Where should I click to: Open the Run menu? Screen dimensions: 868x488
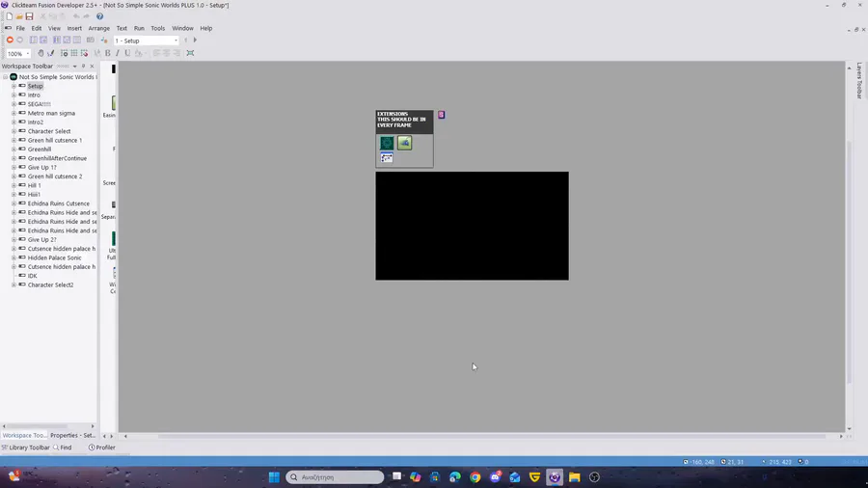139,28
